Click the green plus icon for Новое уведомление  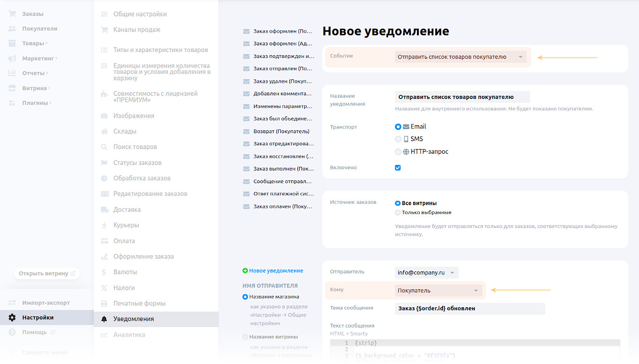pyautogui.click(x=245, y=271)
